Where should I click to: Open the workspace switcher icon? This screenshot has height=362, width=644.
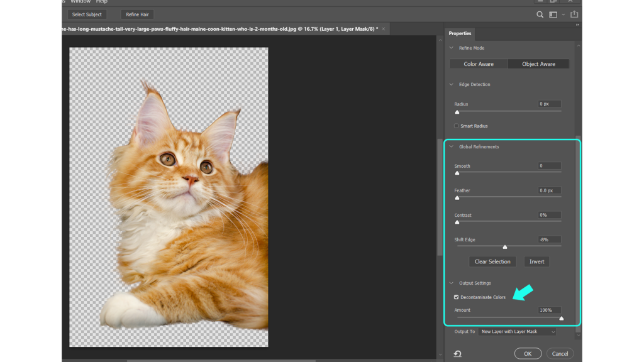pyautogui.click(x=553, y=14)
